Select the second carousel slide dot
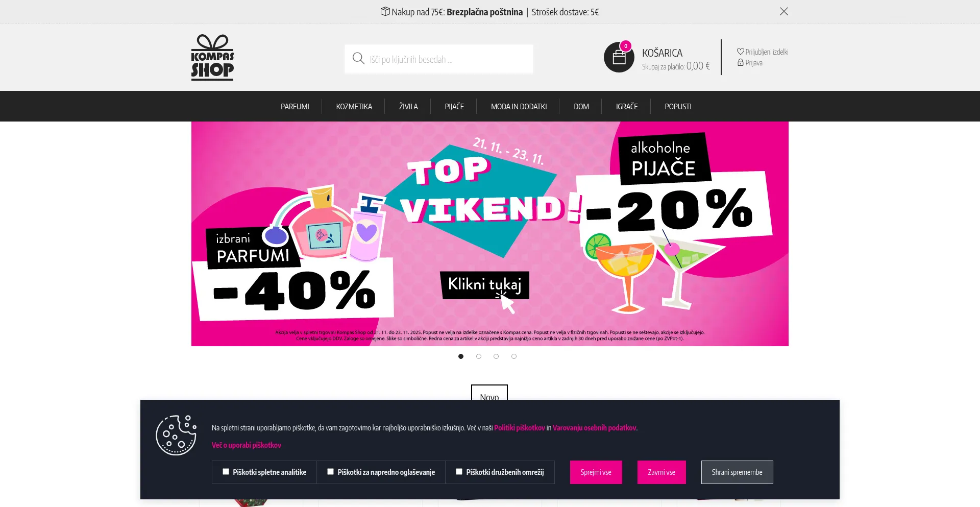 (479, 356)
